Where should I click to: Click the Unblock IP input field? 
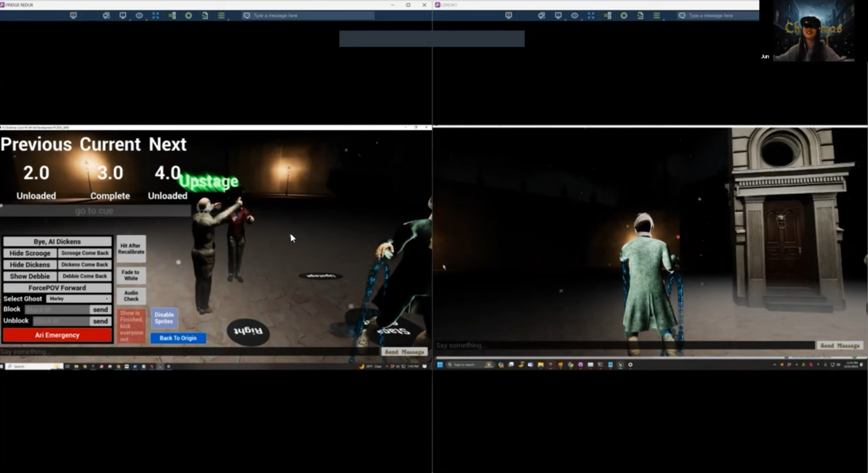[x=61, y=321]
